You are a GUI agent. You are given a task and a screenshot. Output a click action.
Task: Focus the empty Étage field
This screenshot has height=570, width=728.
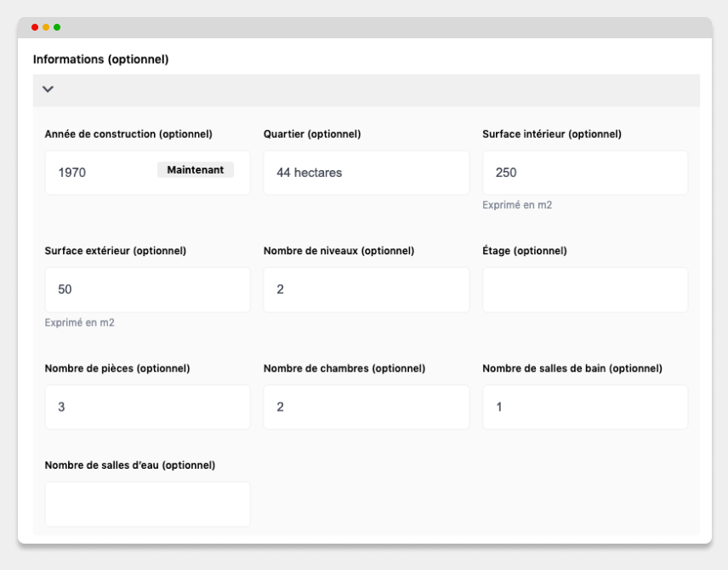tap(585, 289)
